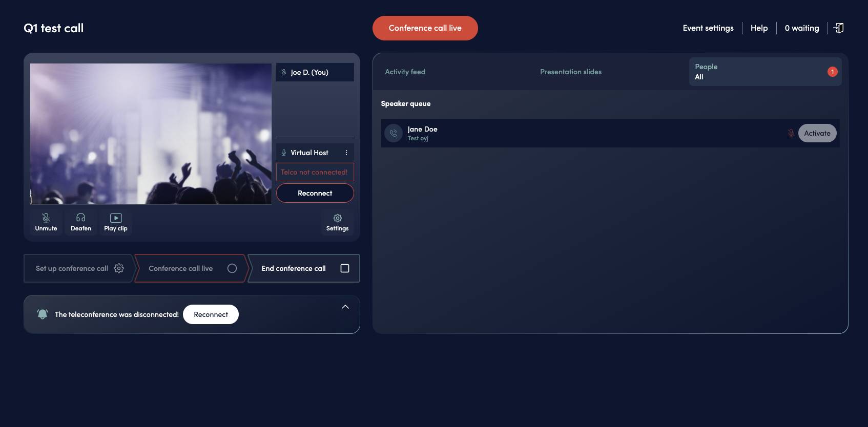Switch to the Presentation slides tab
The width and height of the screenshot is (868, 427).
571,72
